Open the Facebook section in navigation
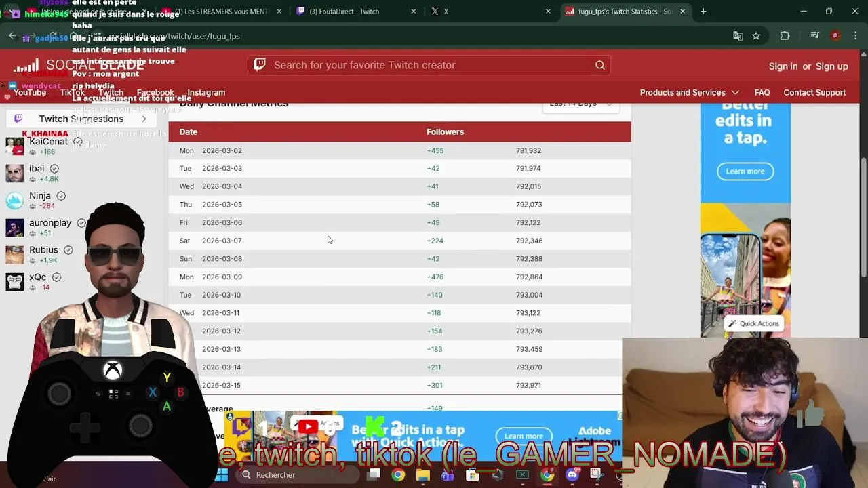The image size is (868, 488). coord(155,92)
